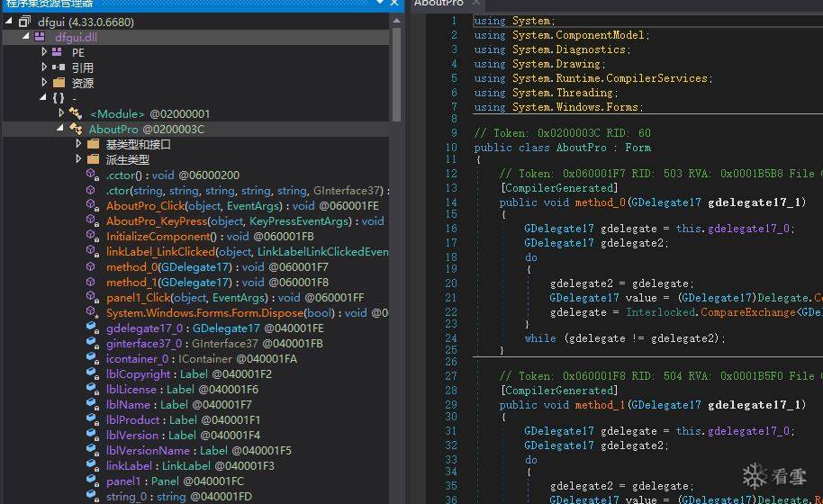Screen dimensions: 823x504
Task: Click Interlocked in code line 22
Action: point(660,311)
